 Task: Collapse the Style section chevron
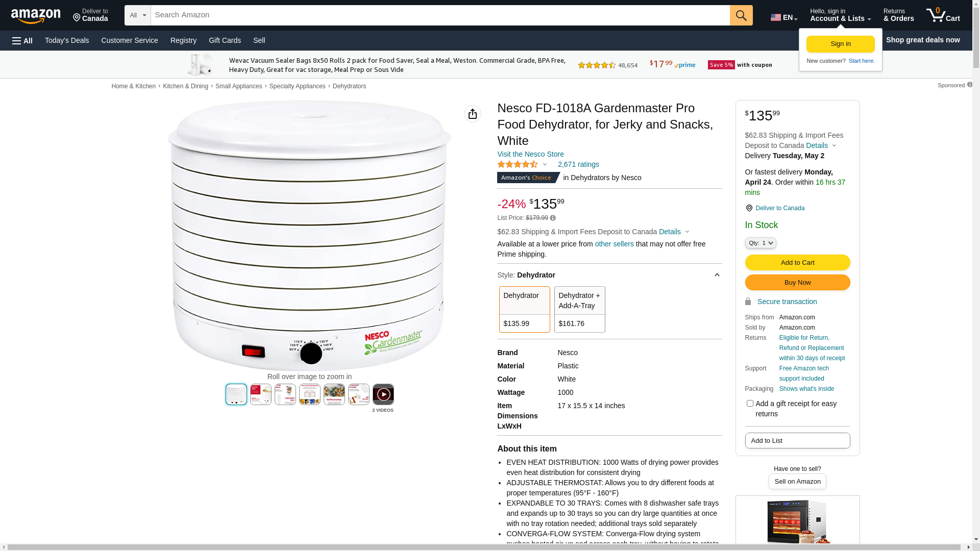pyautogui.click(x=717, y=275)
